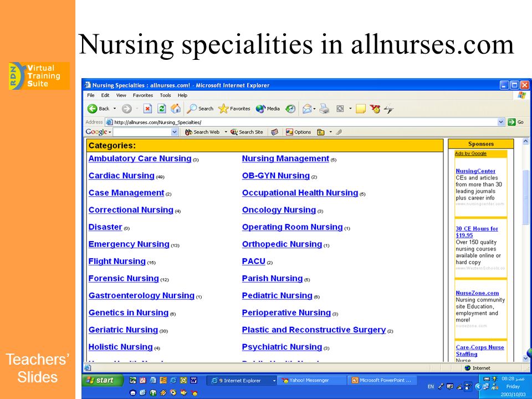Open Cardiac Nursing category link
532x399 pixels.
point(121,176)
